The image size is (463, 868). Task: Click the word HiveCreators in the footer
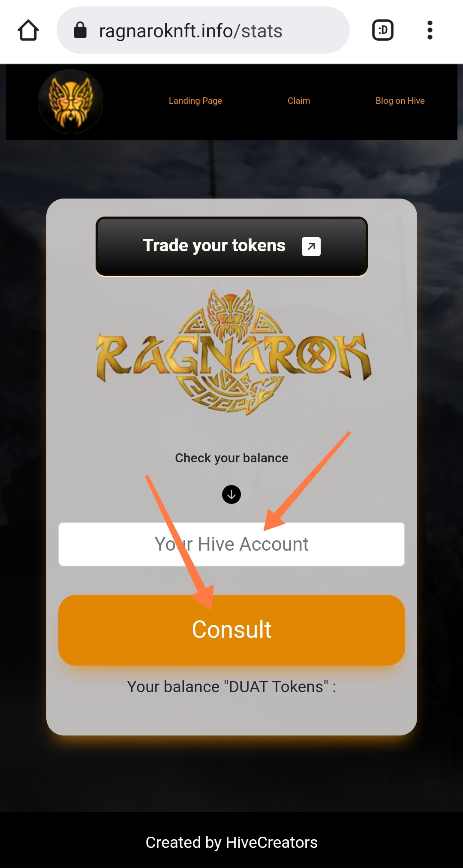tap(271, 843)
